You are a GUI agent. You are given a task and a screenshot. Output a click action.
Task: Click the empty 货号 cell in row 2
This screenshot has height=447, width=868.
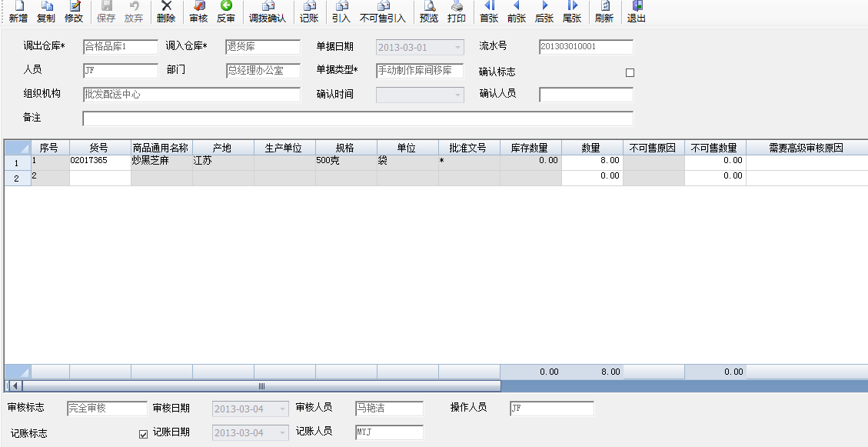click(x=100, y=178)
